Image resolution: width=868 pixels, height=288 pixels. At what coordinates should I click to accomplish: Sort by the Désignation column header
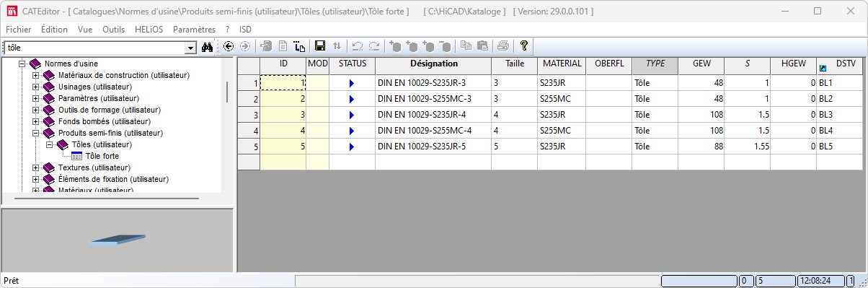pos(433,64)
